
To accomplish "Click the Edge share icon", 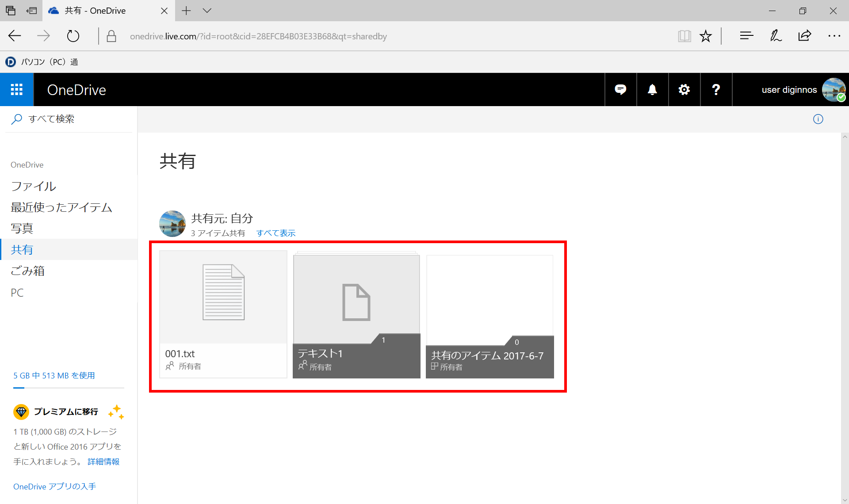I will point(805,36).
